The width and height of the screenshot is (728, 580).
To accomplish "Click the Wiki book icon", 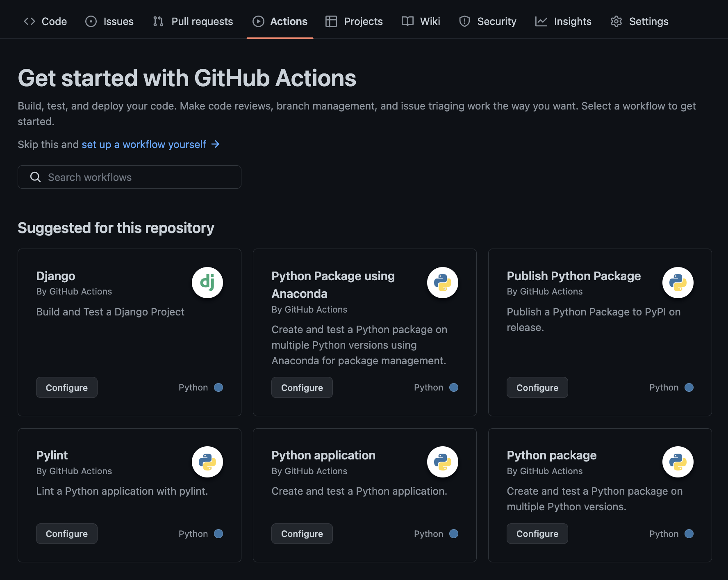I will 407,21.
